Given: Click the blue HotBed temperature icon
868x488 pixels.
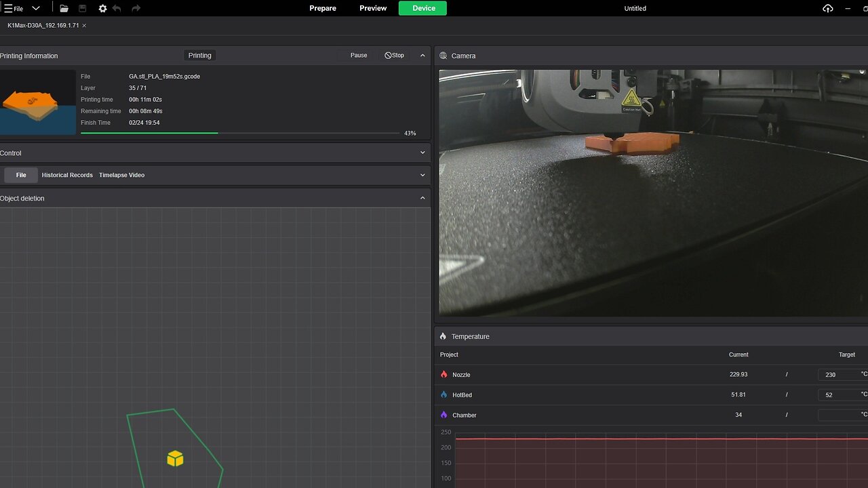Looking at the screenshot, I should point(444,394).
